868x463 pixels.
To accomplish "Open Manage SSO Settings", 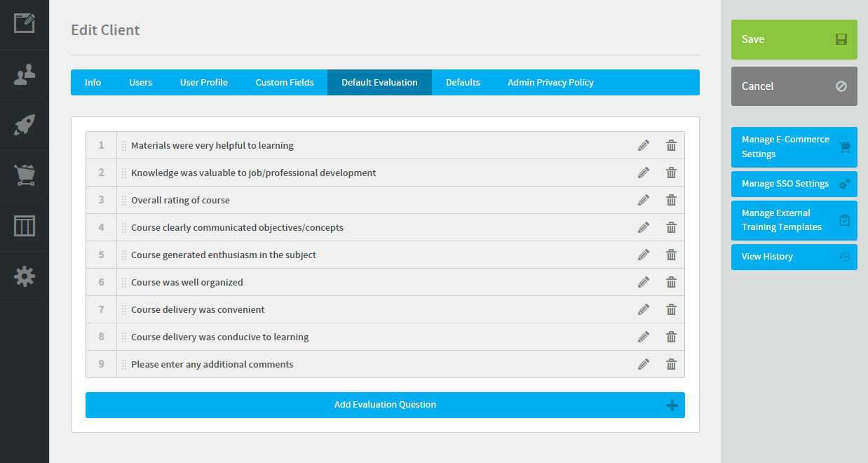I will coord(794,184).
